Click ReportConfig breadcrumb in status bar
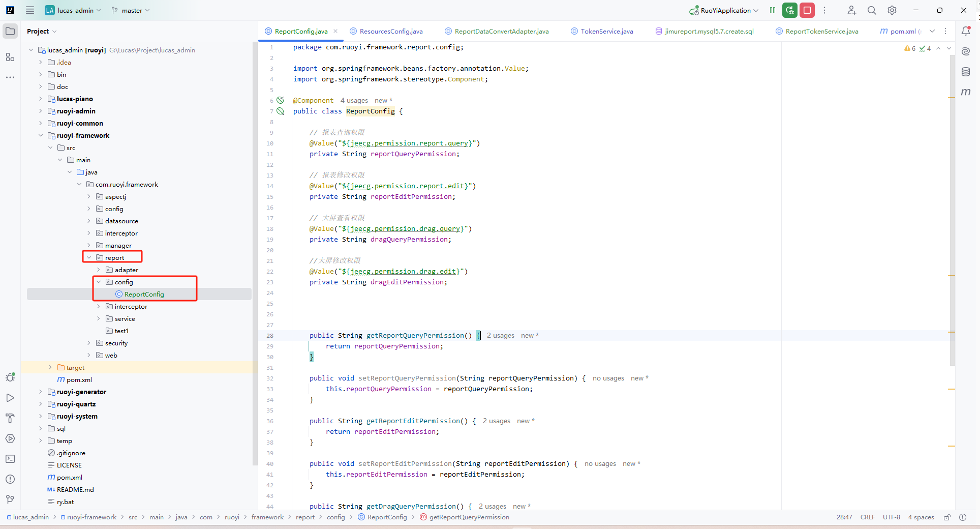Screen dimensions: 980x529 [383, 517]
